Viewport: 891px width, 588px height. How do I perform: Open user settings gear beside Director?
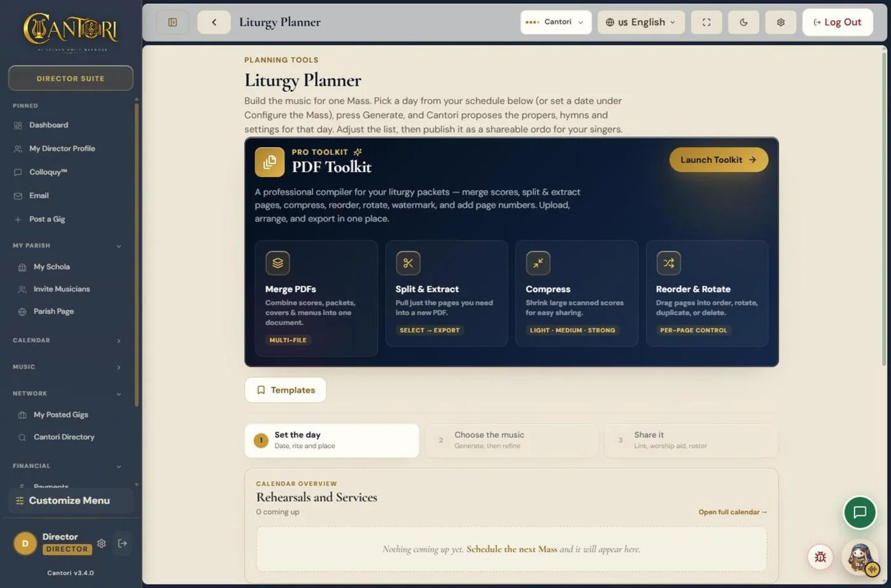101,543
